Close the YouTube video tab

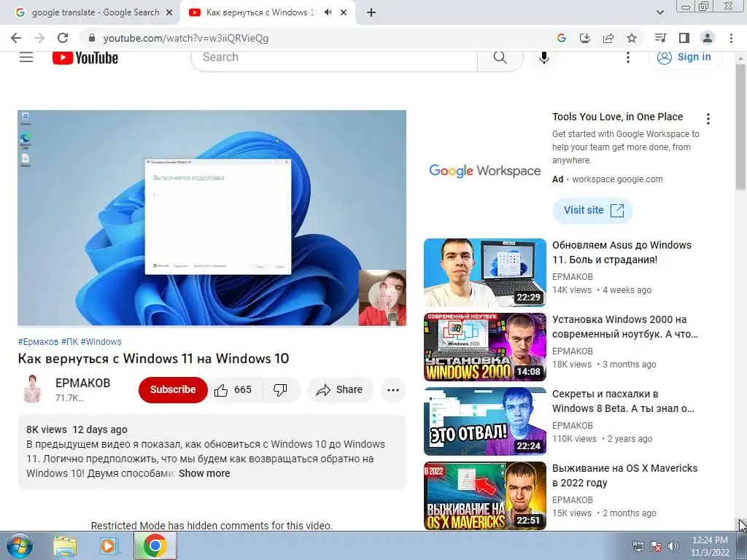pos(344,13)
